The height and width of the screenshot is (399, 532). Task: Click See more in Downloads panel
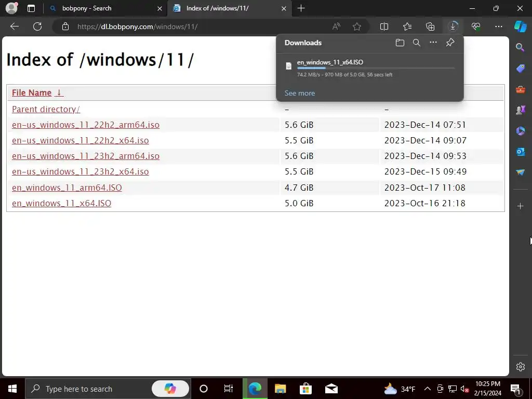point(300,93)
